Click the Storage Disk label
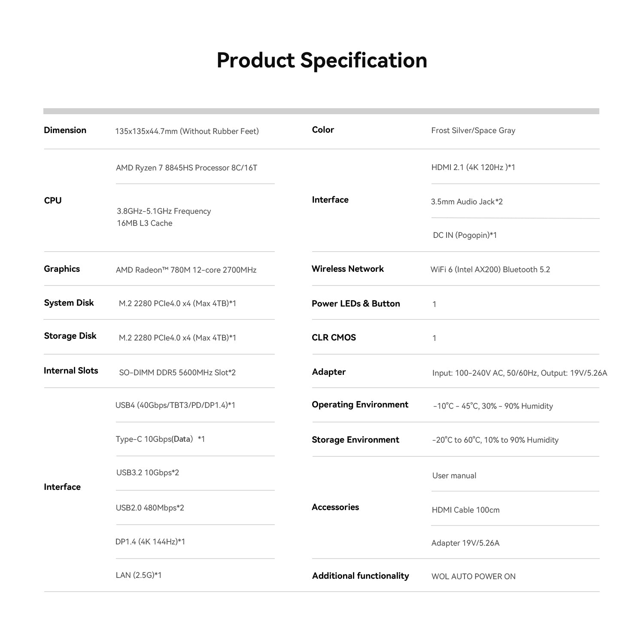Image resolution: width=644 pixels, height=644 pixels. [70, 336]
